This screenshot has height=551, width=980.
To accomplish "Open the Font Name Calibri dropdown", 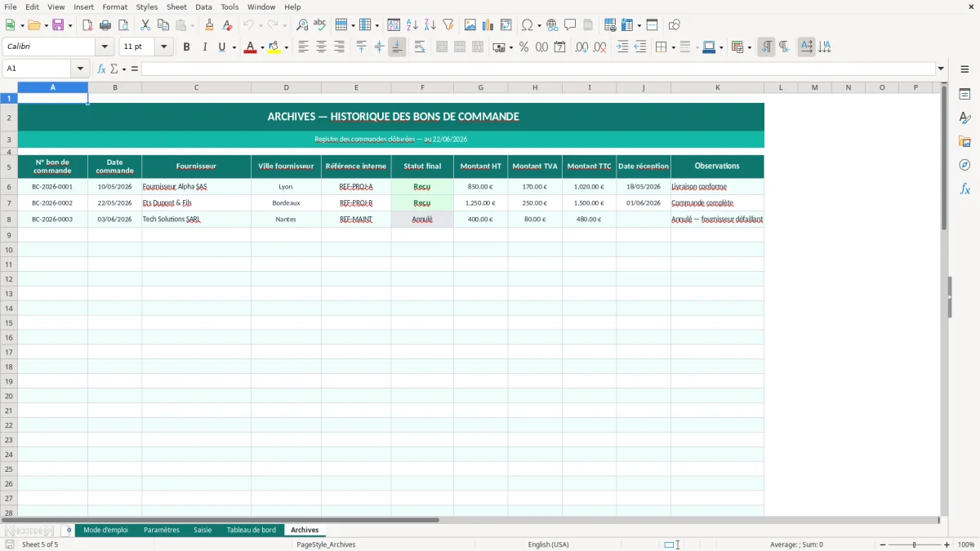I will pos(105,47).
